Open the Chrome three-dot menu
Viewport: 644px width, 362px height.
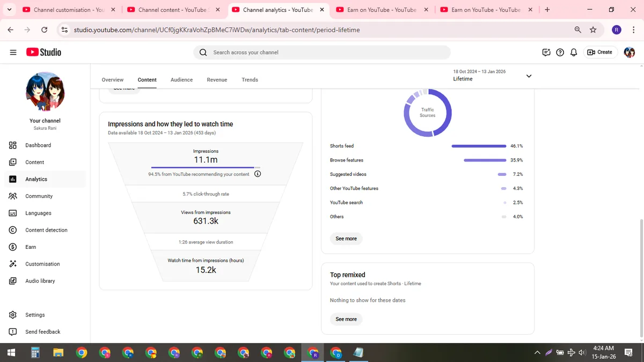(633, 30)
